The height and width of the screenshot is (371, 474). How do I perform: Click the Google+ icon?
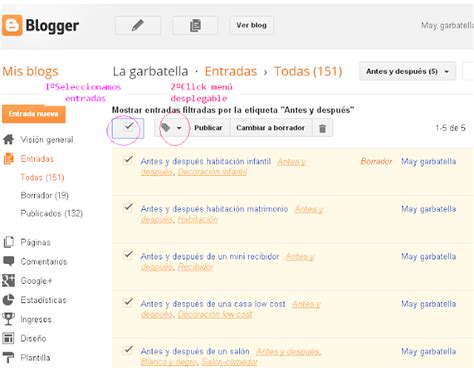[x=9, y=281]
